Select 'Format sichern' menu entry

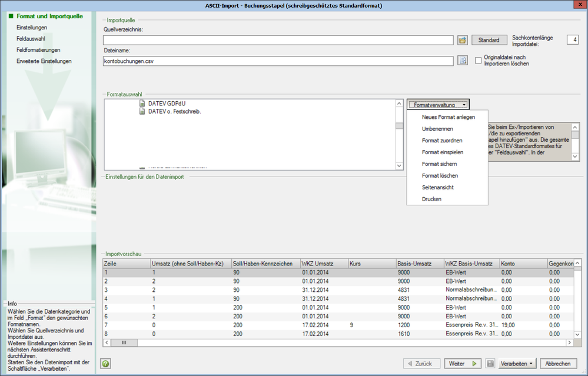pos(439,164)
